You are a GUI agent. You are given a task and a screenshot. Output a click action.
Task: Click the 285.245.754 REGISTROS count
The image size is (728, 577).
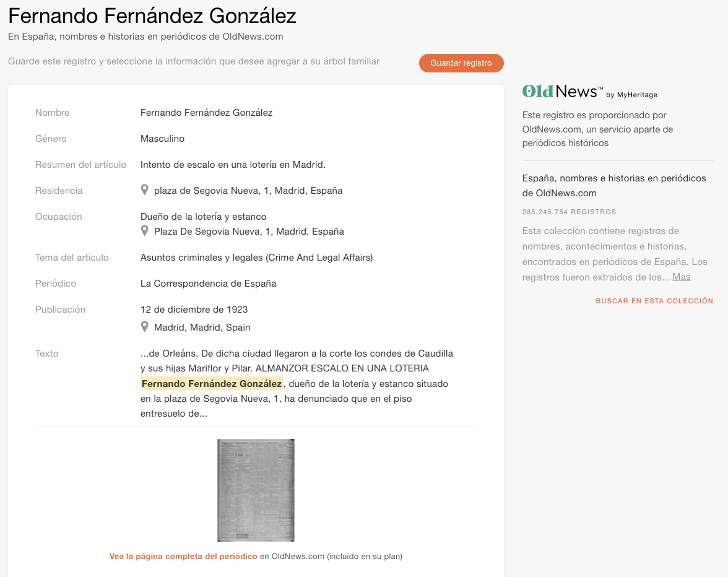tap(569, 212)
